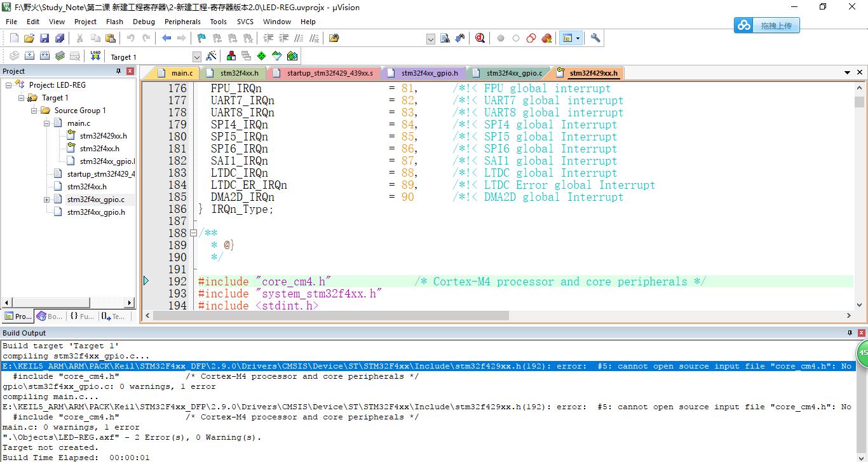This screenshot has height=462, width=868.
Task: Click the Save All toolbar icon
Action: (59, 38)
